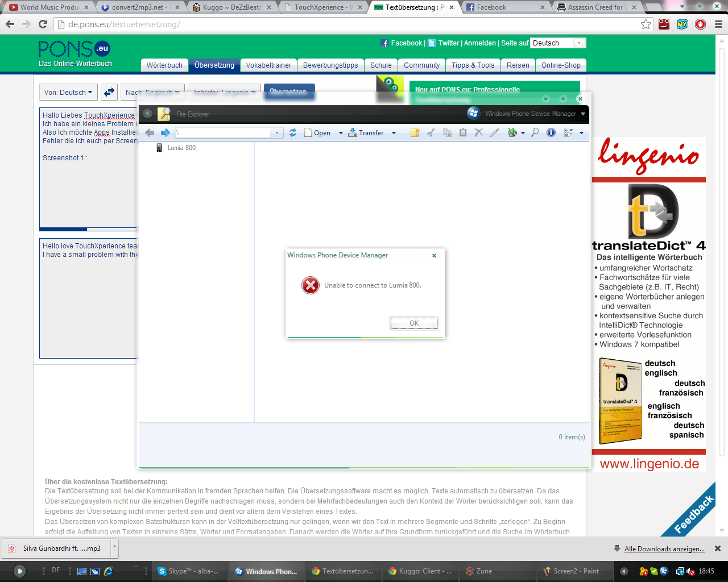Click the red smiley extension icon

(664, 24)
